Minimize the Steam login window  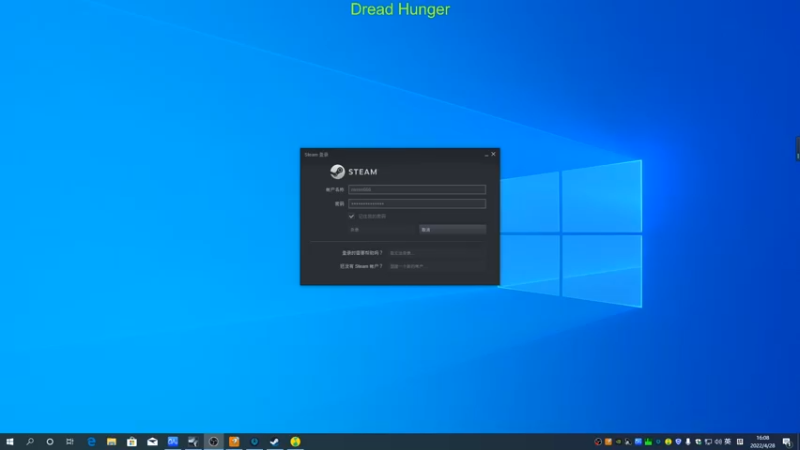[486, 154]
